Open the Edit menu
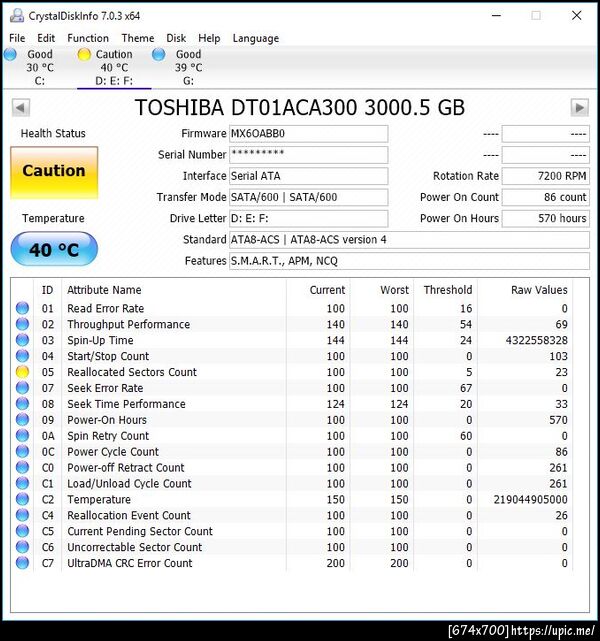Image resolution: width=600 pixels, height=641 pixels. 46,38
